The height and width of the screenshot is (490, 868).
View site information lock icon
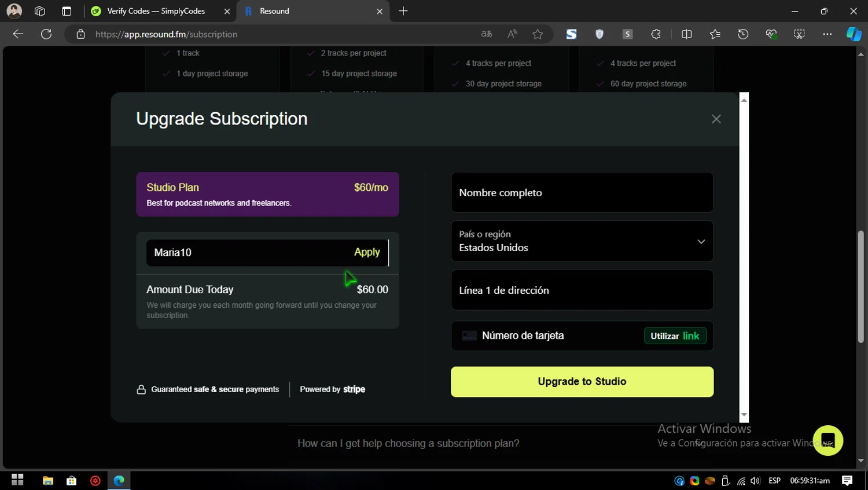81,34
